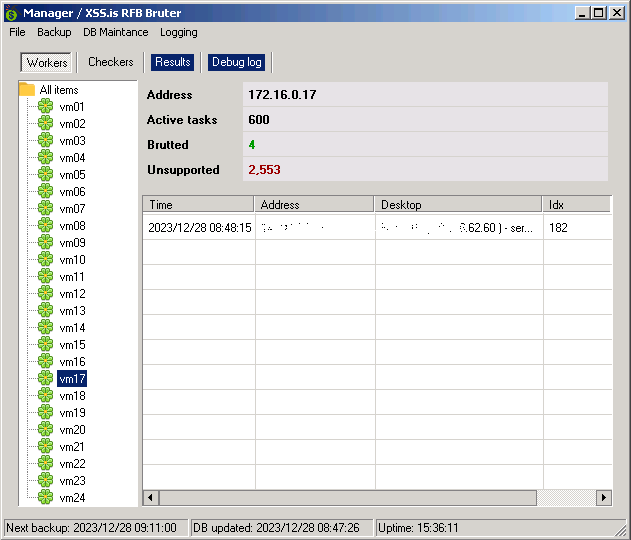Click the status icon beside vm20
Screen dimensions: 631x540
click(x=45, y=429)
